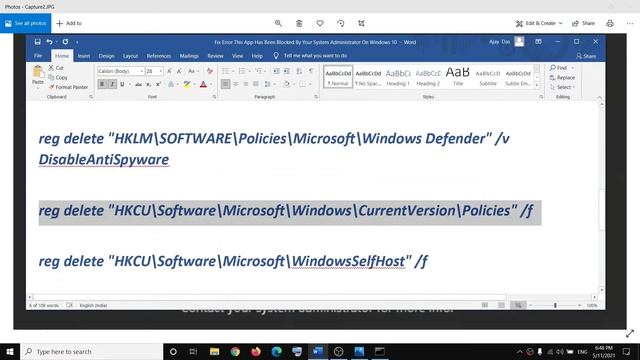Undo the last action in Word
Screen dimensions: 640x360
pos(49,42)
